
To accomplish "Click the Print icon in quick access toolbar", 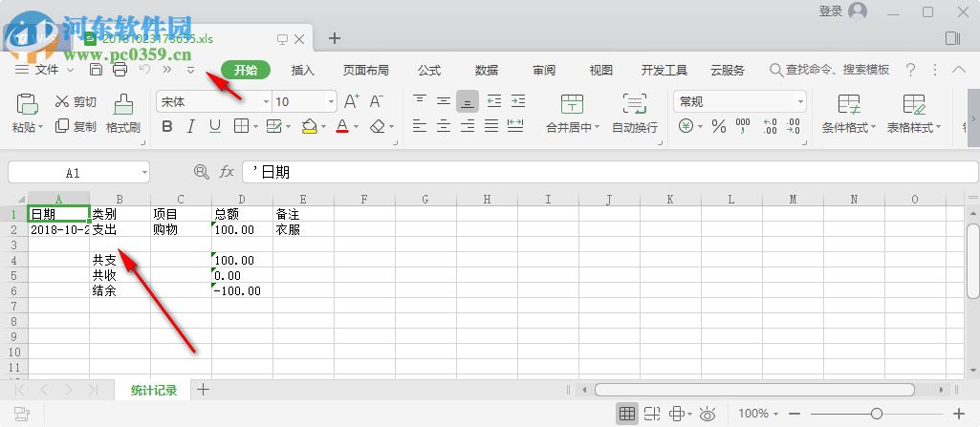I will (x=120, y=70).
